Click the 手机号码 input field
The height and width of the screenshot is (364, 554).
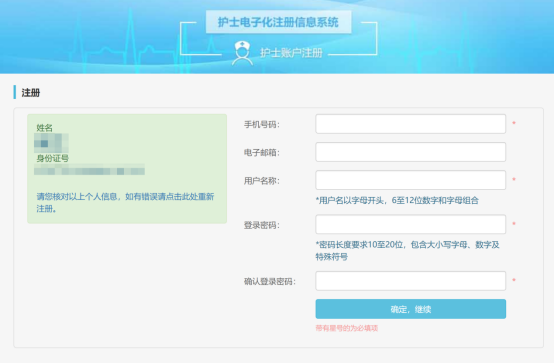[411, 124]
